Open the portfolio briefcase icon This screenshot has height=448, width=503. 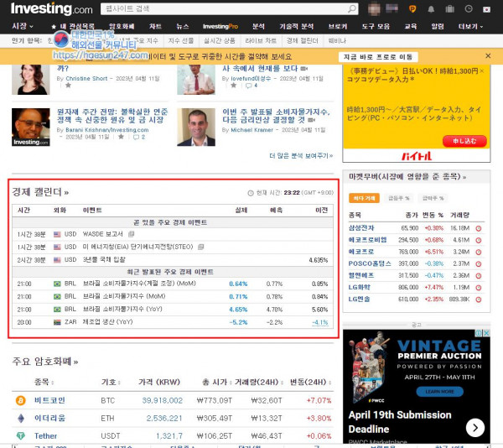(449, 9)
